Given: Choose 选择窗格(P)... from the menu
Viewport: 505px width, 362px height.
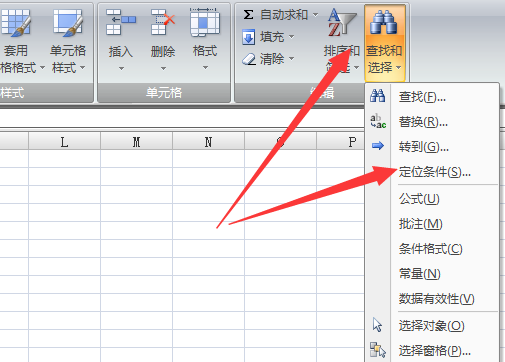Looking at the screenshot, I should tap(432, 350).
